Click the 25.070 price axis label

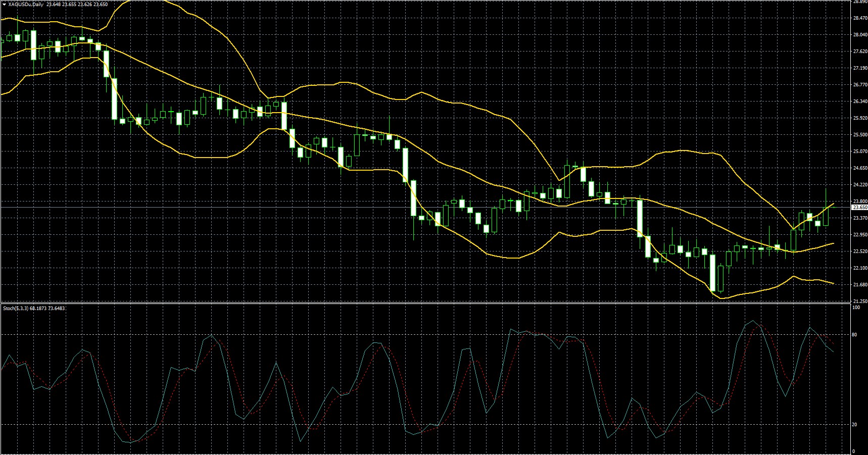860,151
